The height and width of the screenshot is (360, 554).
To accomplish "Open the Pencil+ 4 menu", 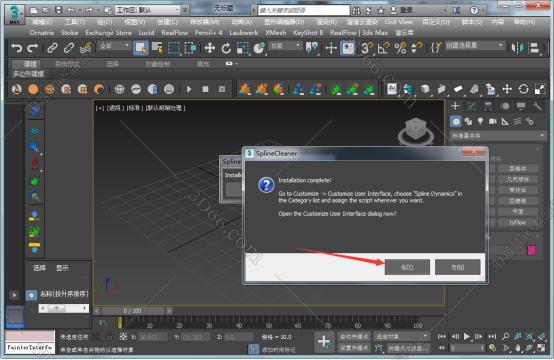I will point(208,33).
